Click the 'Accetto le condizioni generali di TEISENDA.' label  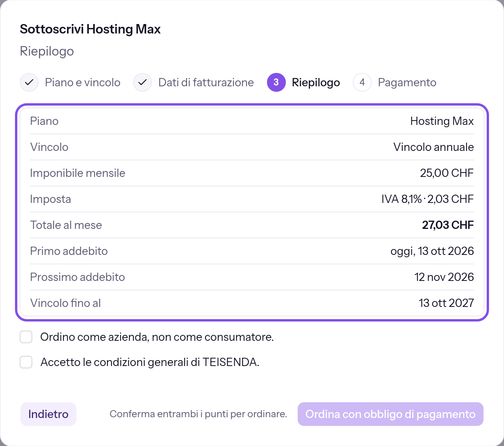pyautogui.click(x=150, y=362)
